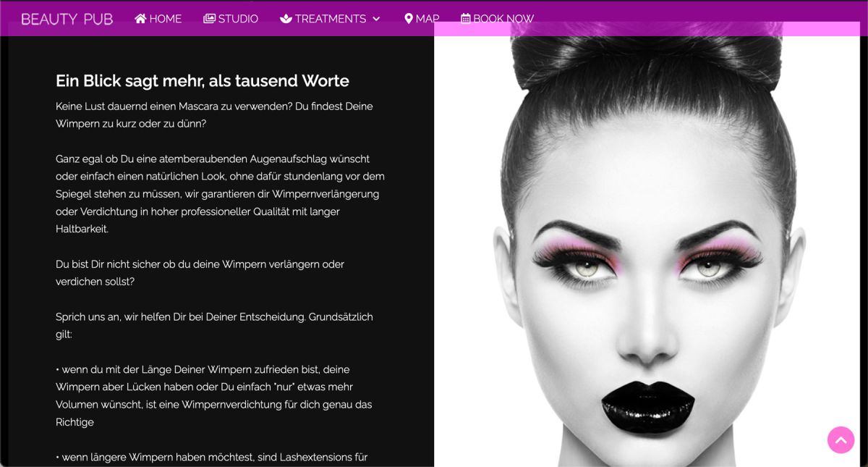Expand the TREATMENTS dropdown chevron
This screenshot has height=467, width=868.
[x=376, y=19]
